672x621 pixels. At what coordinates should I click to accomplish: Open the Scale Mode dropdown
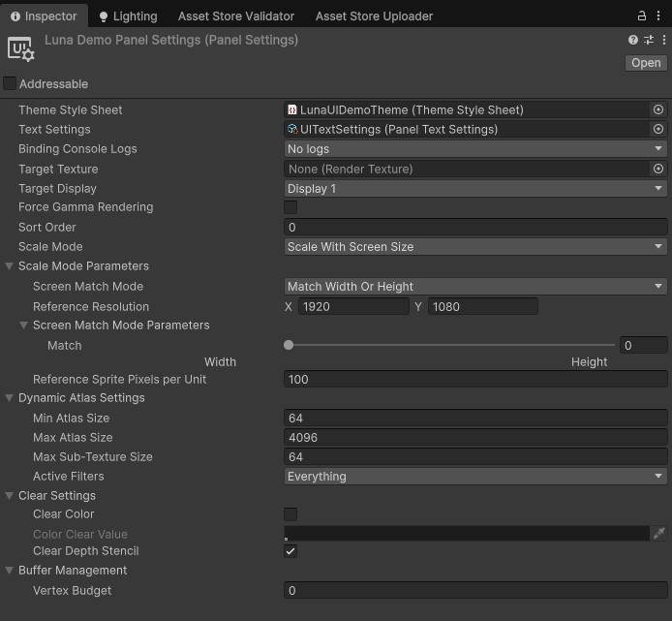(x=475, y=247)
